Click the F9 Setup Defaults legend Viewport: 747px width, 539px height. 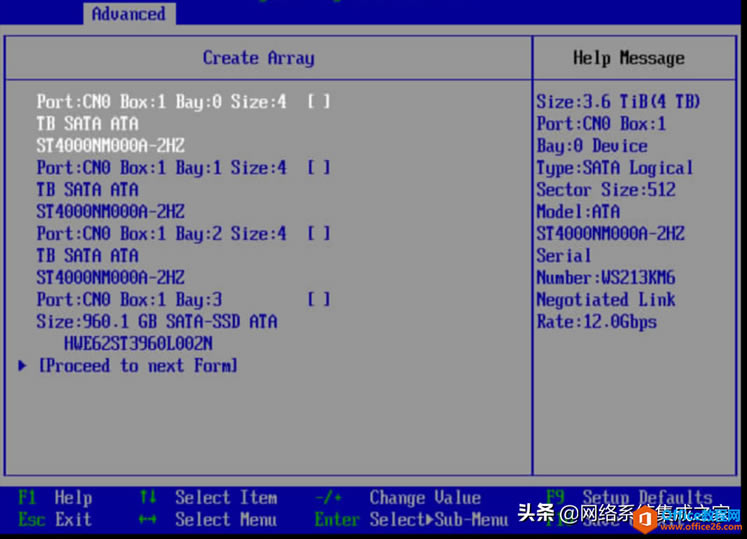[629, 498]
